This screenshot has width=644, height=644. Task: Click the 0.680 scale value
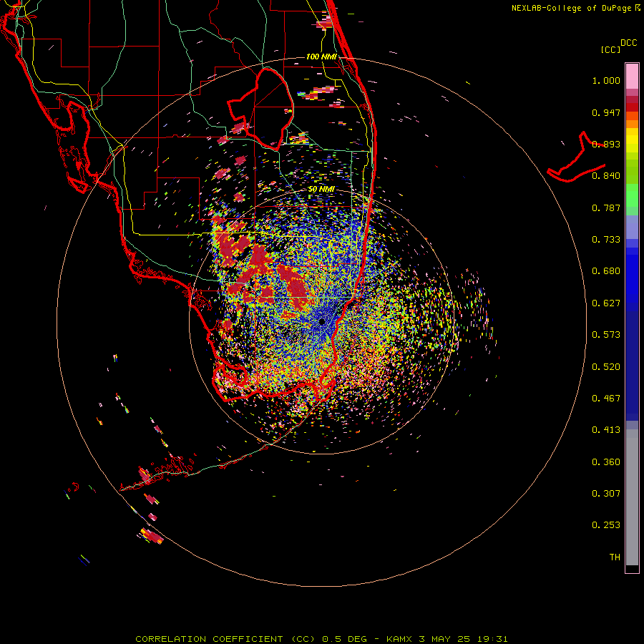(x=606, y=271)
